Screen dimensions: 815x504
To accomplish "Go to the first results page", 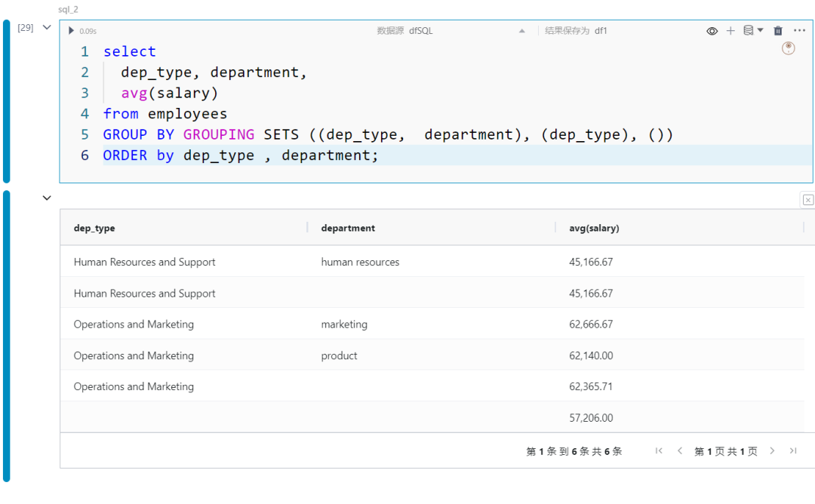I will [659, 451].
